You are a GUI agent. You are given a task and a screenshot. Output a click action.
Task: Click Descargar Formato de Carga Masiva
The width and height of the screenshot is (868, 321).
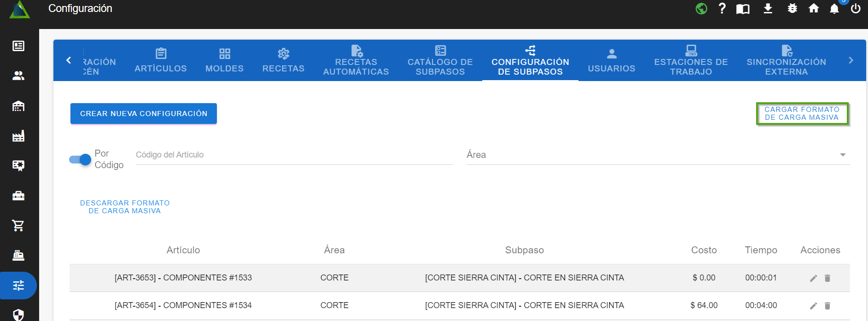click(x=125, y=207)
